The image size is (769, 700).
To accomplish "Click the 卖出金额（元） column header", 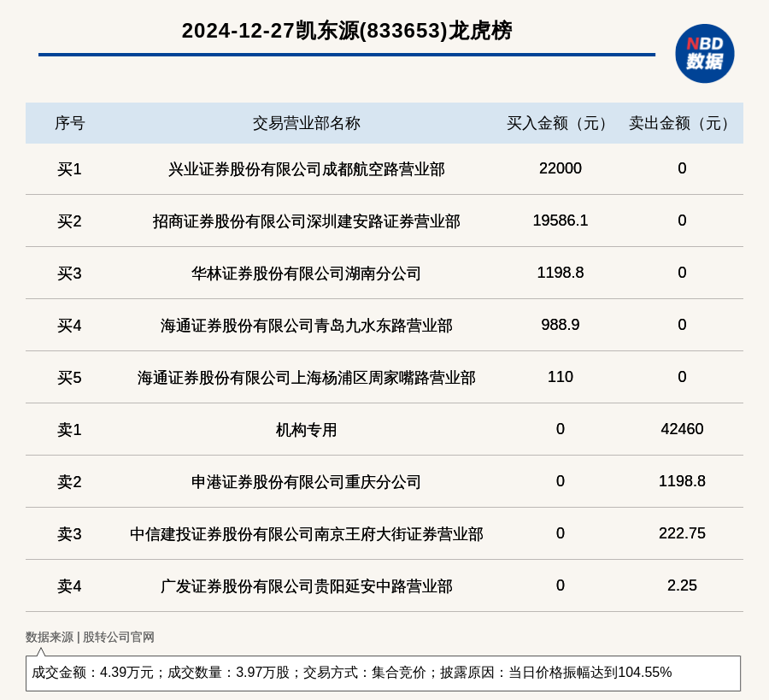I will [682, 123].
